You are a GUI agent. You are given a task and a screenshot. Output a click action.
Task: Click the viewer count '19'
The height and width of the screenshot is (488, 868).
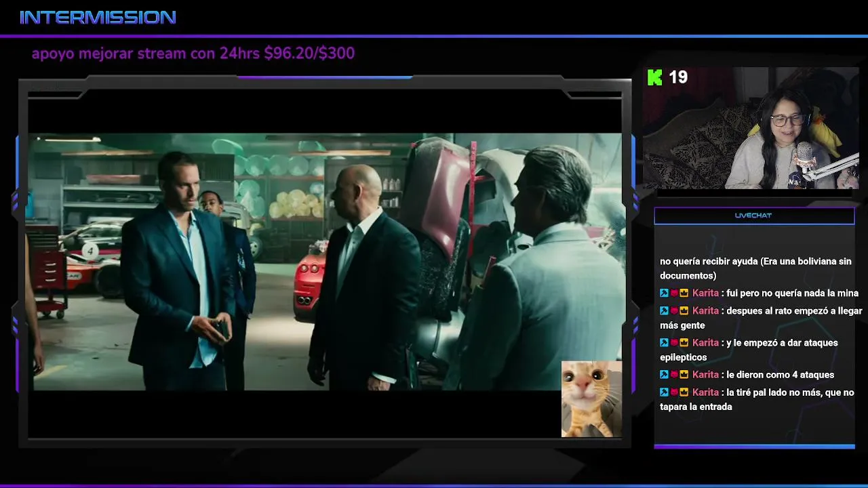(x=678, y=77)
